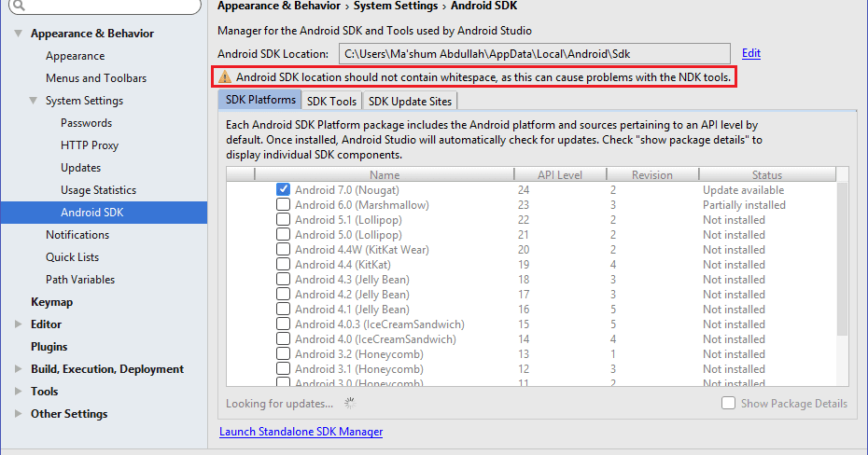The width and height of the screenshot is (868, 455).
Task: Select Quick Lists settings
Action: [73, 257]
